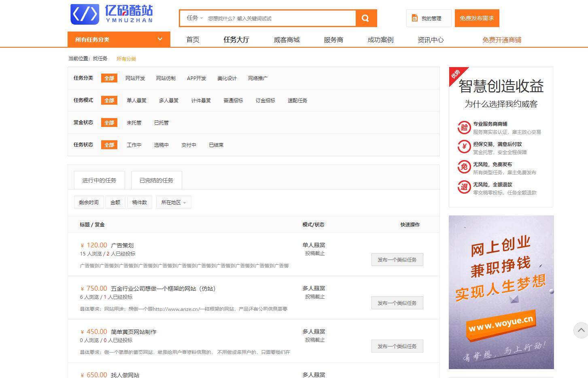The image size is (588, 378).
Task: Open 服务商 navigation item
Action: tap(333, 40)
